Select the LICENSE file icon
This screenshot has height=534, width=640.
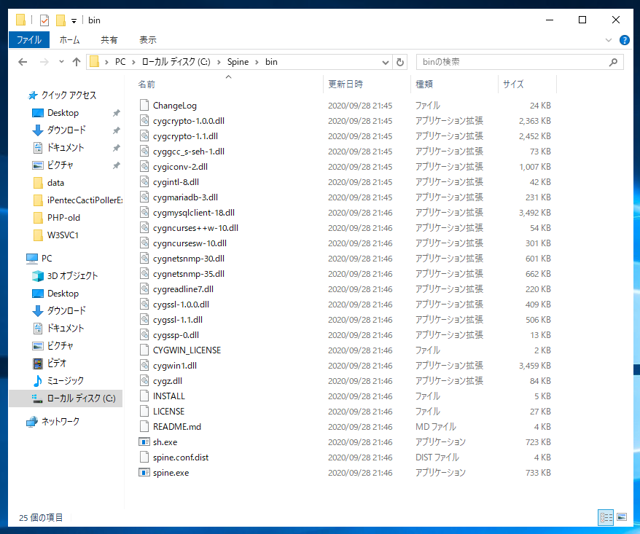144,412
